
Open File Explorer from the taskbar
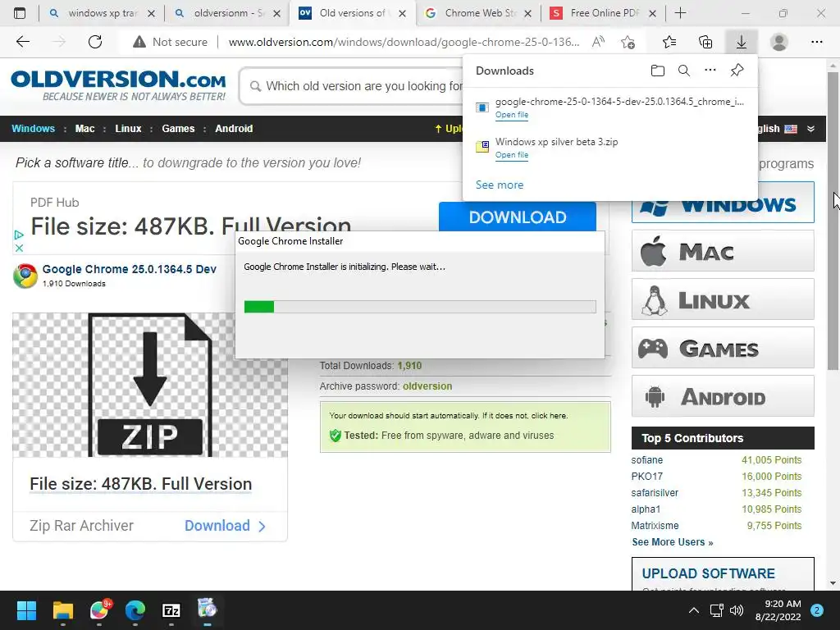coord(62,610)
